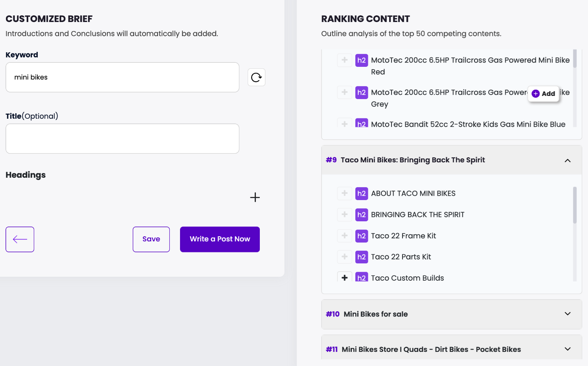Click the Save button

[151, 239]
